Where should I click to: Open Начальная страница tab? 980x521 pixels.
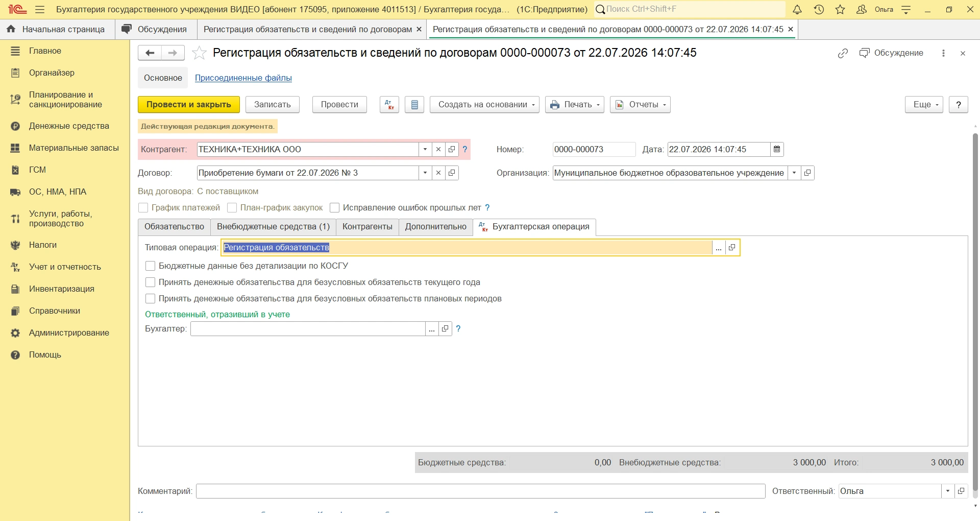point(57,30)
